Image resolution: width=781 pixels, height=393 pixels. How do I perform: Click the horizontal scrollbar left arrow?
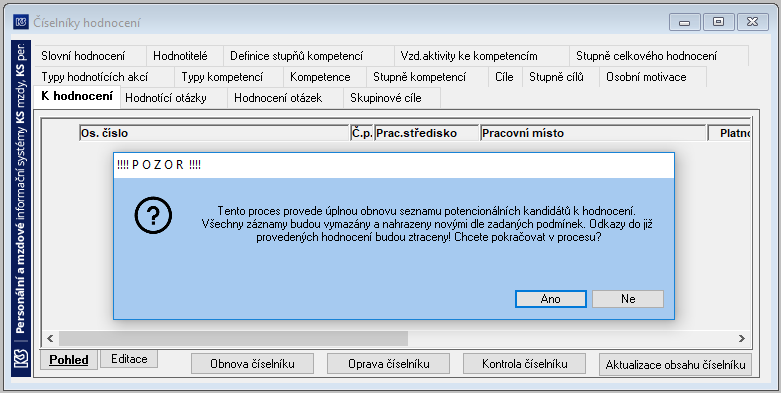[50, 338]
